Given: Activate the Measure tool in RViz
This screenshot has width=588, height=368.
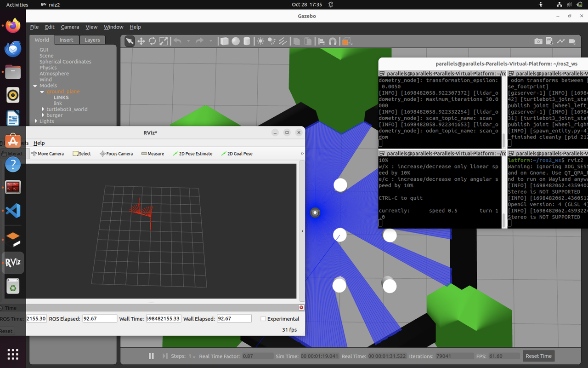Looking at the screenshot, I should pos(153,154).
